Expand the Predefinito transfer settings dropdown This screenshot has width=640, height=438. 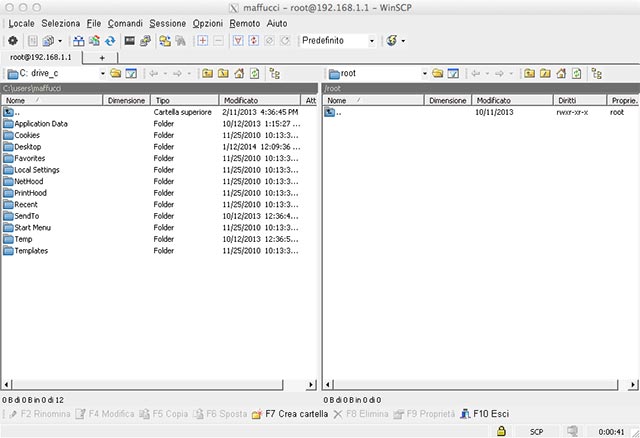coord(372,41)
